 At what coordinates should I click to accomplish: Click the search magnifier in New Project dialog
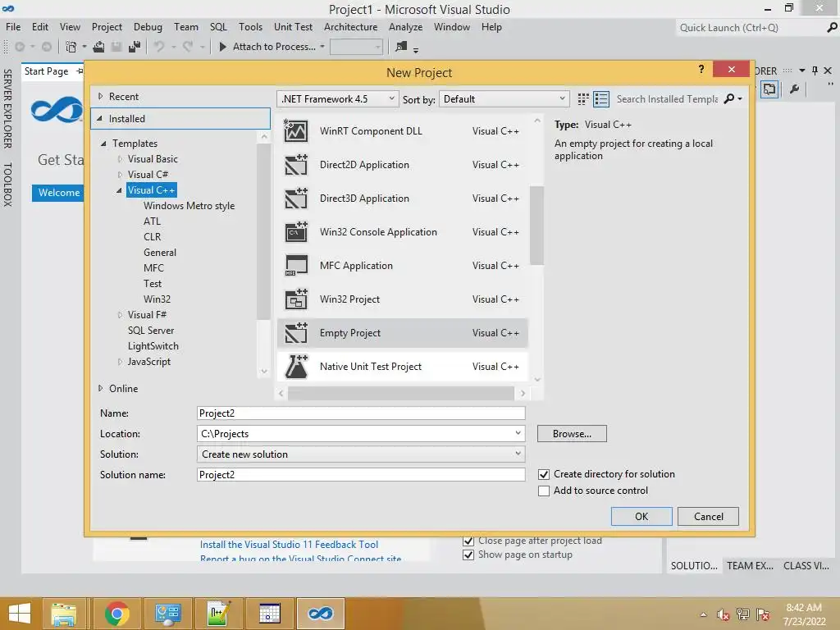729,99
